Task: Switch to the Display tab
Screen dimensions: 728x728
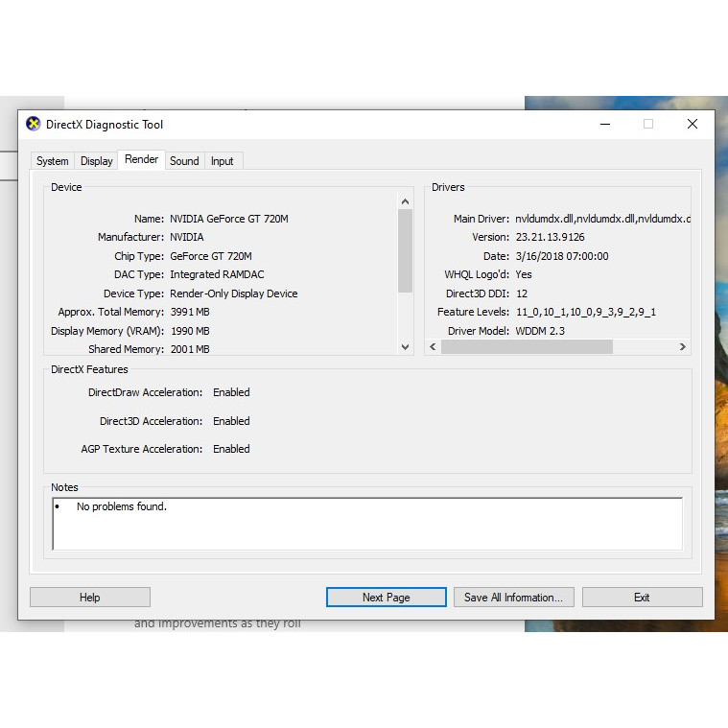Action: pyautogui.click(x=97, y=161)
